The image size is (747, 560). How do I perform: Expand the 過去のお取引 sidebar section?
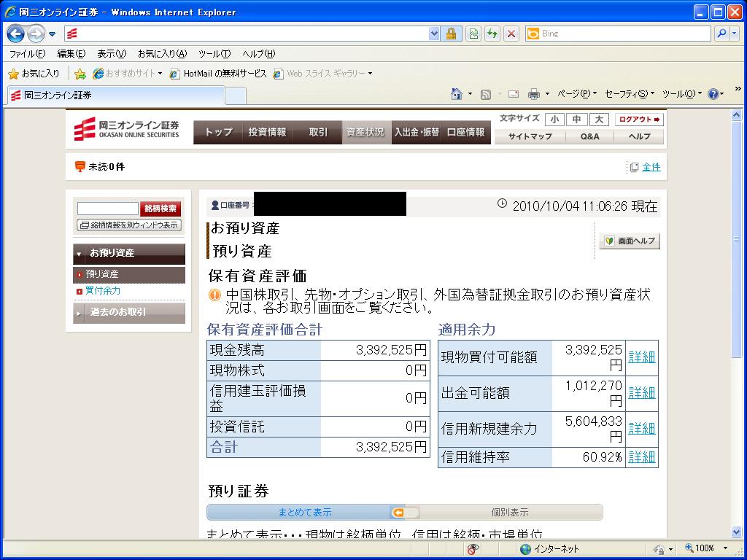click(x=128, y=313)
